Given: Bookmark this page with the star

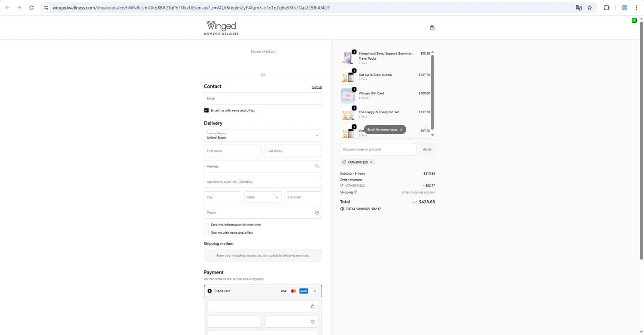Looking at the screenshot, I should click(x=590, y=8).
